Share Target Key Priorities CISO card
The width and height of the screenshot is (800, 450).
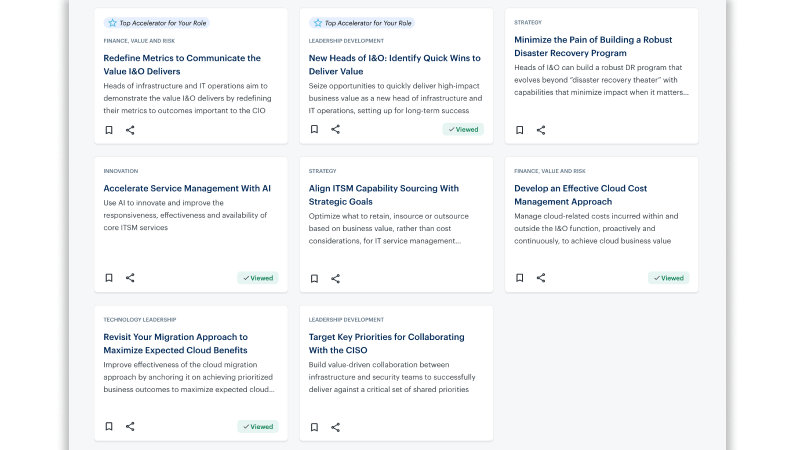335,426
